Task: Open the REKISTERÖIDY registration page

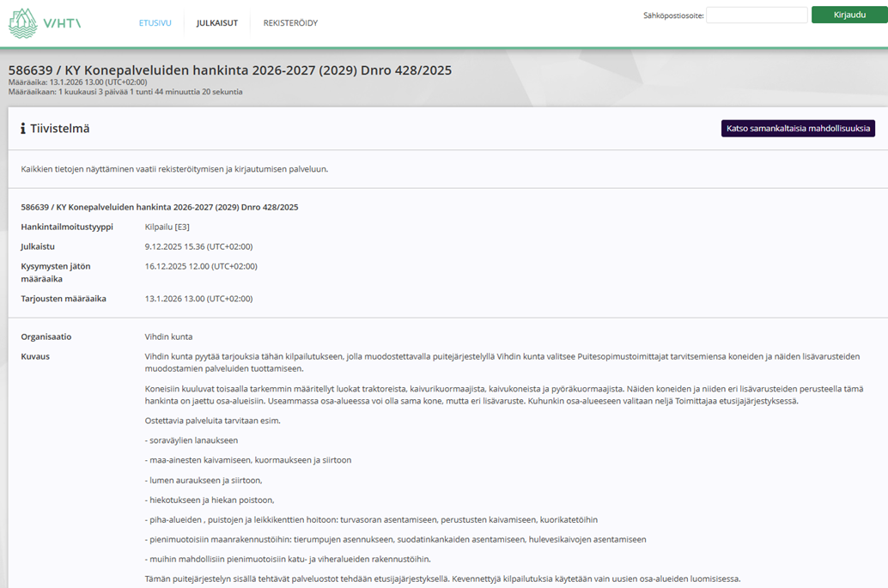Action: click(290, 23)
